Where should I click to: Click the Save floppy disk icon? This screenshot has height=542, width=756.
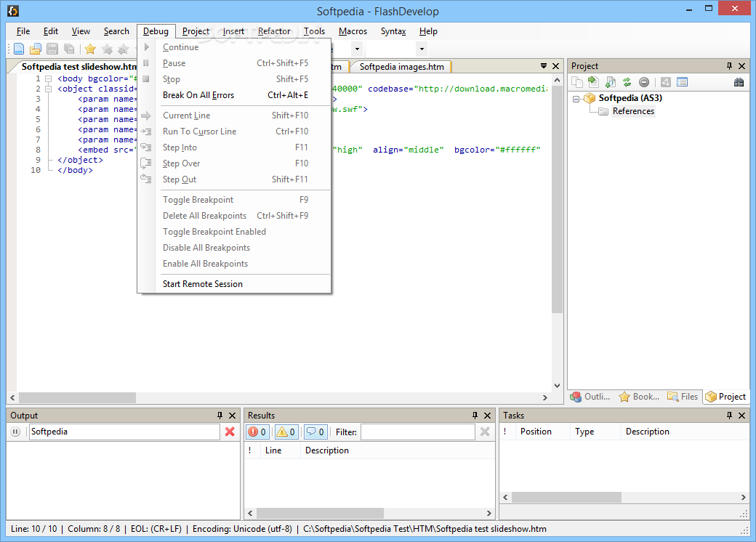[52, 49]
